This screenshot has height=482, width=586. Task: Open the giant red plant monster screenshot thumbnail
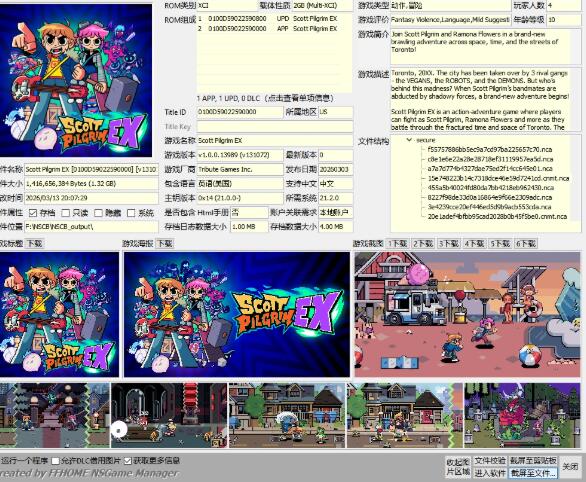522,415
